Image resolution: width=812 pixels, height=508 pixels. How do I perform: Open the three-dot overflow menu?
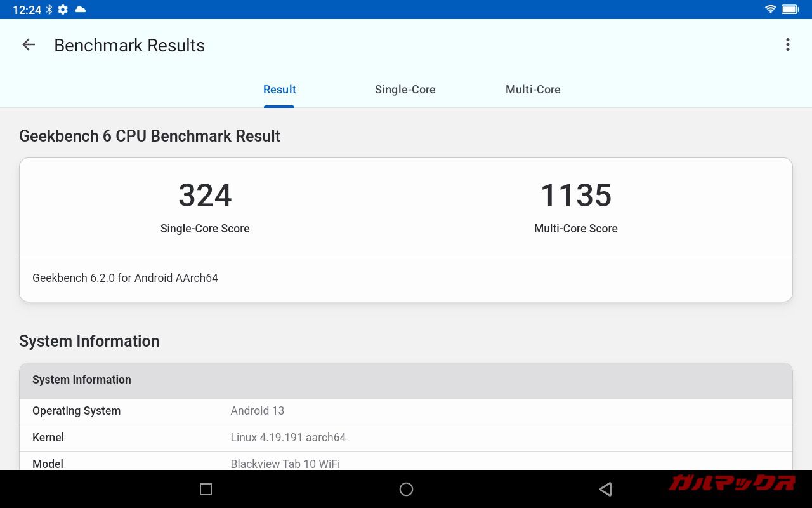(x=787, y=44)
